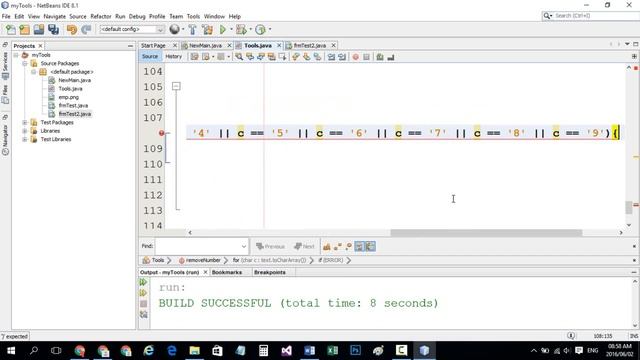Select NewMain.java in Projects tree

(74, 80)
